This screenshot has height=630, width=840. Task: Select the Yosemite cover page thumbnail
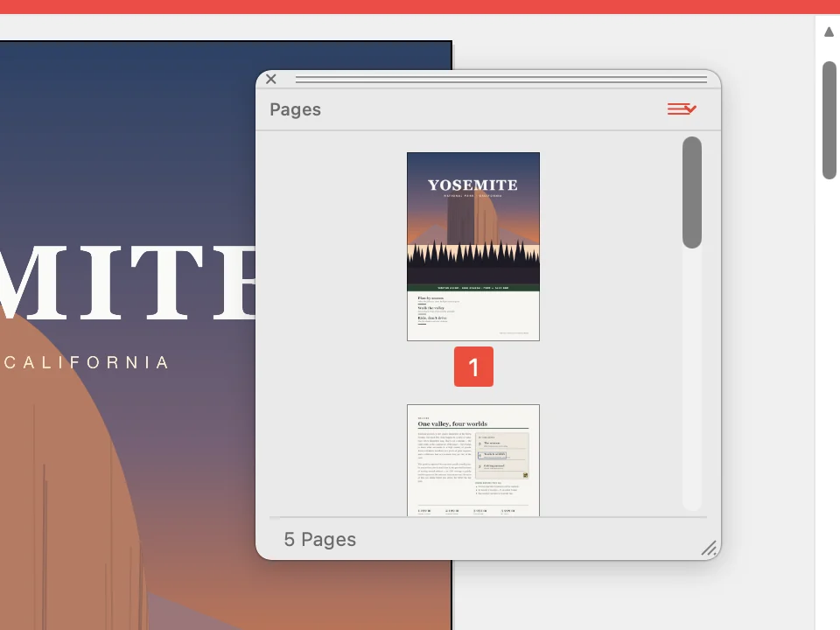tap(473, 247)
